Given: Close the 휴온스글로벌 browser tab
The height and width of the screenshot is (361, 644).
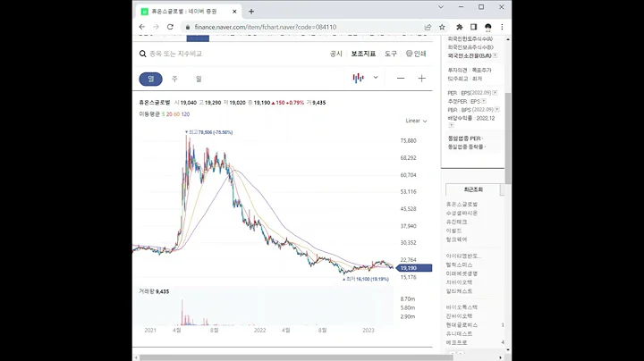Looking at the screenshot, I should [x=234, y=12].
